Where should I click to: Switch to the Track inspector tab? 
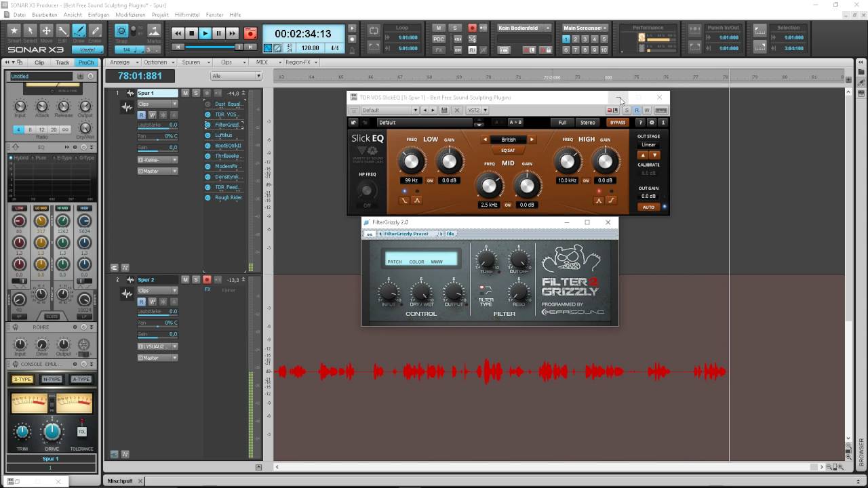[x=62, y=62]
